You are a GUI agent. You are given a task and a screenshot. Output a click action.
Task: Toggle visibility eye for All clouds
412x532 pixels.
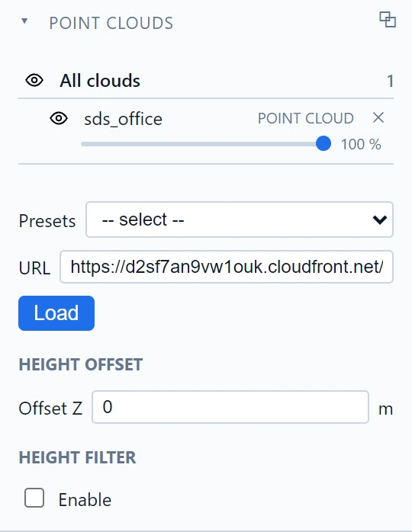point(34,81)
